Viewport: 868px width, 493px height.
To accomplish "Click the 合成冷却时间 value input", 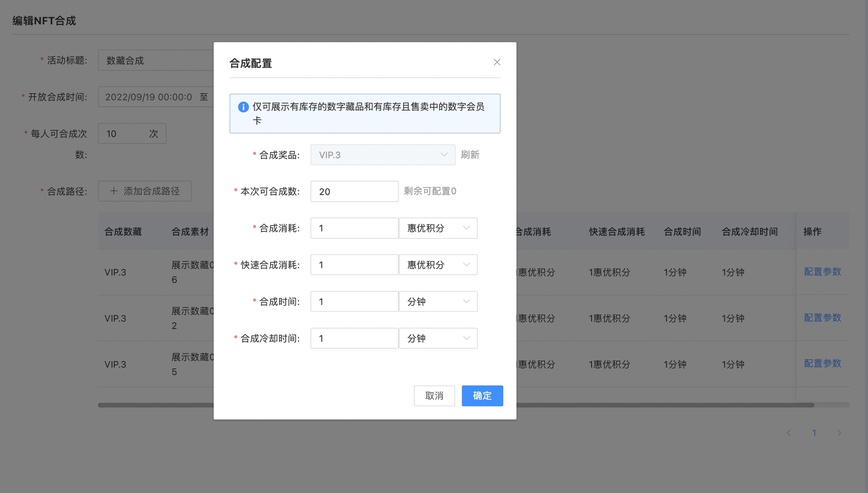I will coord(354,338).
